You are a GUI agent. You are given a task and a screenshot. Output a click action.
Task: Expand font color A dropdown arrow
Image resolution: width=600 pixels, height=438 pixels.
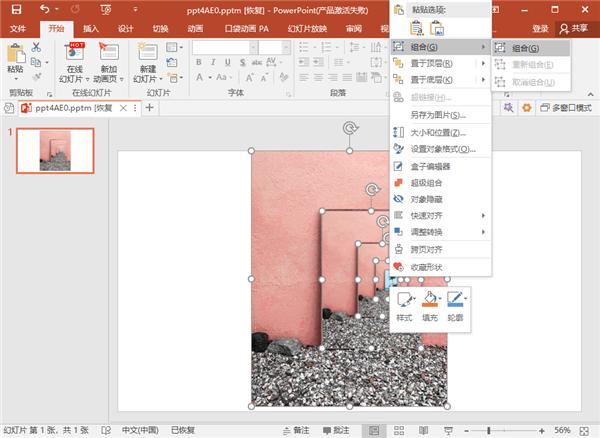point(210,78)
